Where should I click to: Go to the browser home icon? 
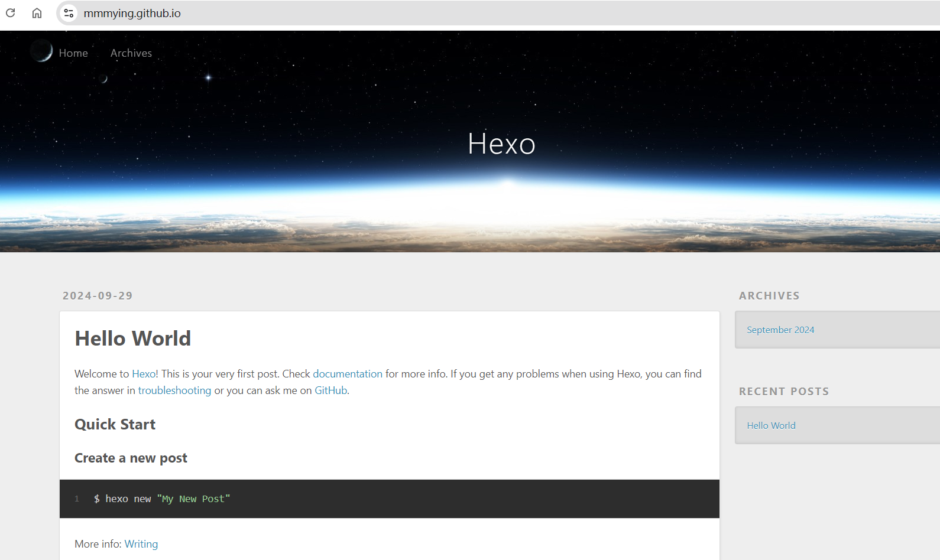(x=37, y=13)
